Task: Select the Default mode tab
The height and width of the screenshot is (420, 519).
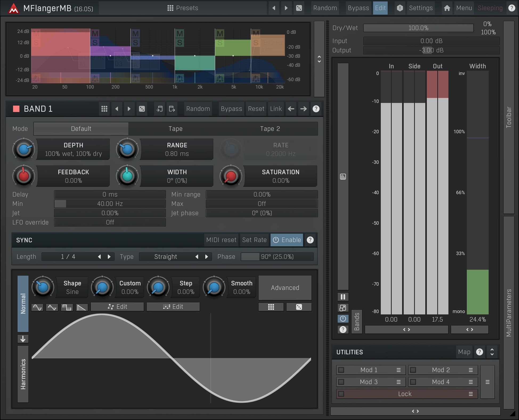Action: tap(81, 129)
